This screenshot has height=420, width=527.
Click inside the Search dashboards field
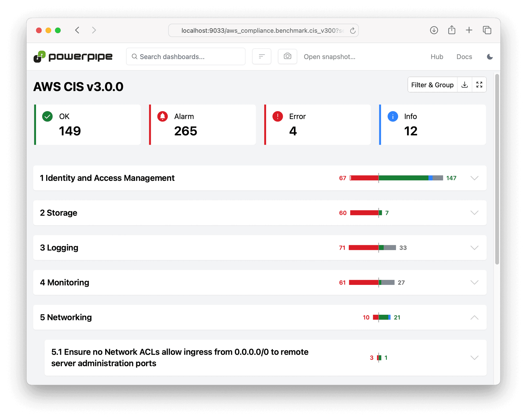click(x=186, y=56)
